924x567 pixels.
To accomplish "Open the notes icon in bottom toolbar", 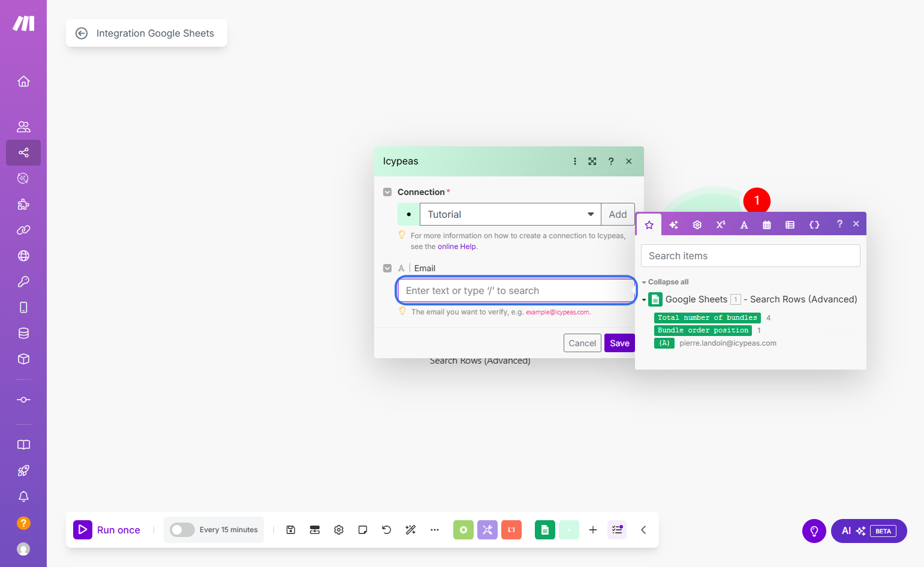I will (x=363, y=530).
